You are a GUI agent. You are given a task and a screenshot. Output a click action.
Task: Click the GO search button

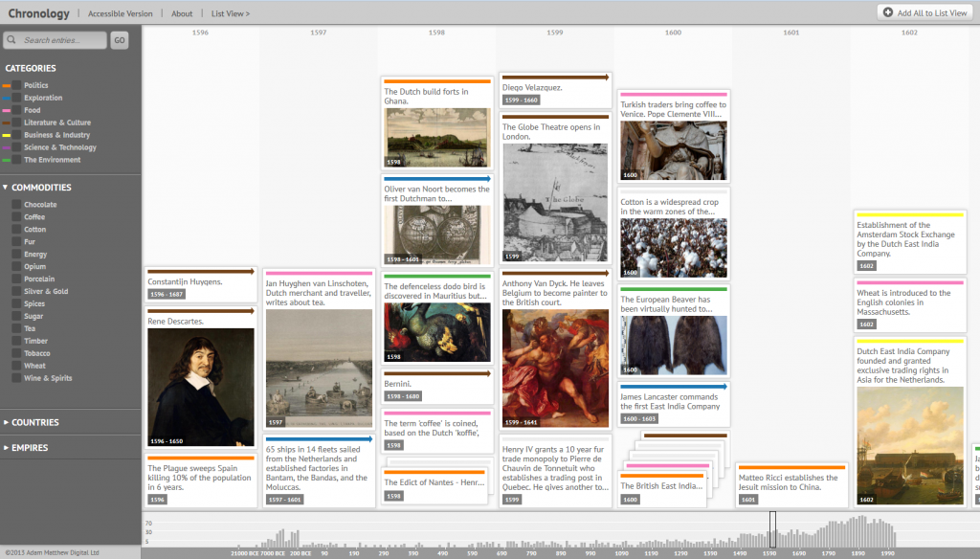(120, 40)
